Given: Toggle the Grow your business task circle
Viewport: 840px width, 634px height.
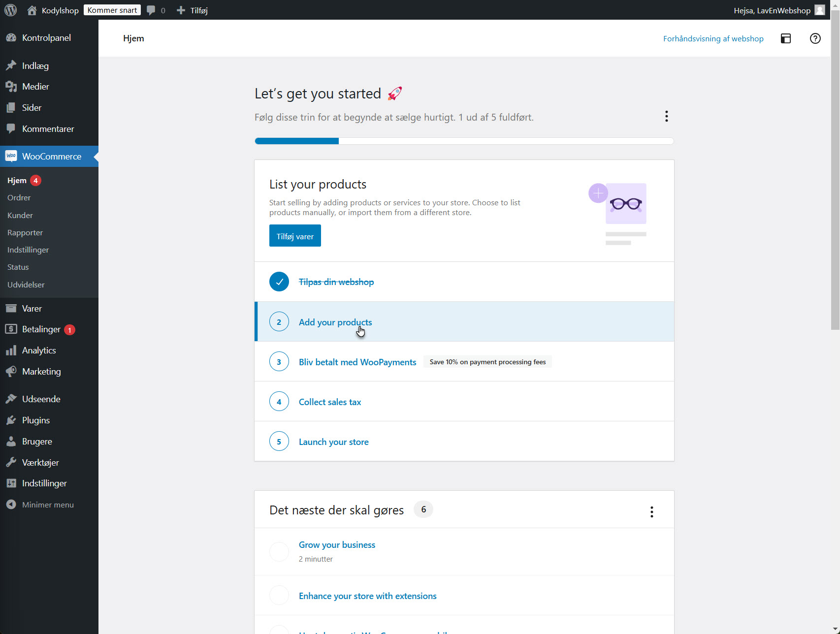Looking at the screenshot, I should point(279,551).
